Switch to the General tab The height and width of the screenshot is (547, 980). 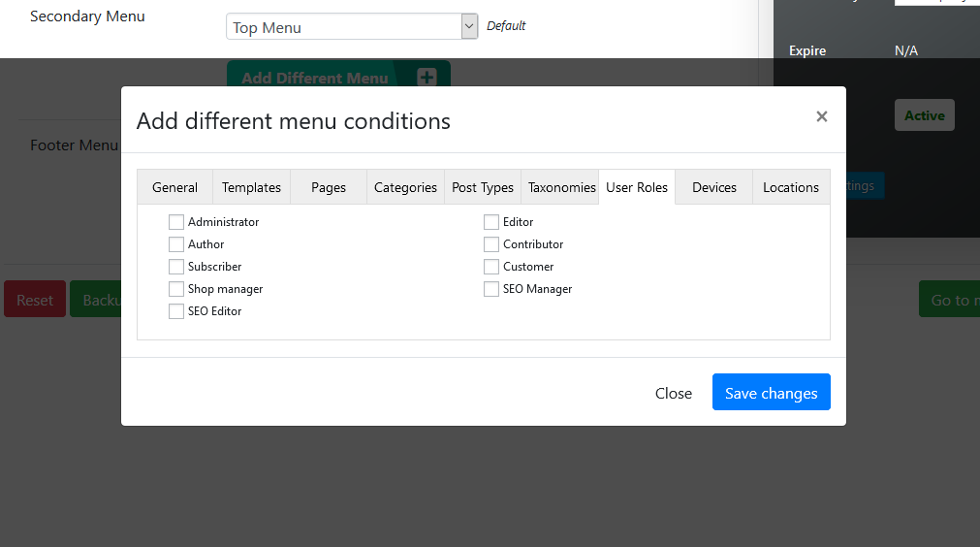coord(174,187)
